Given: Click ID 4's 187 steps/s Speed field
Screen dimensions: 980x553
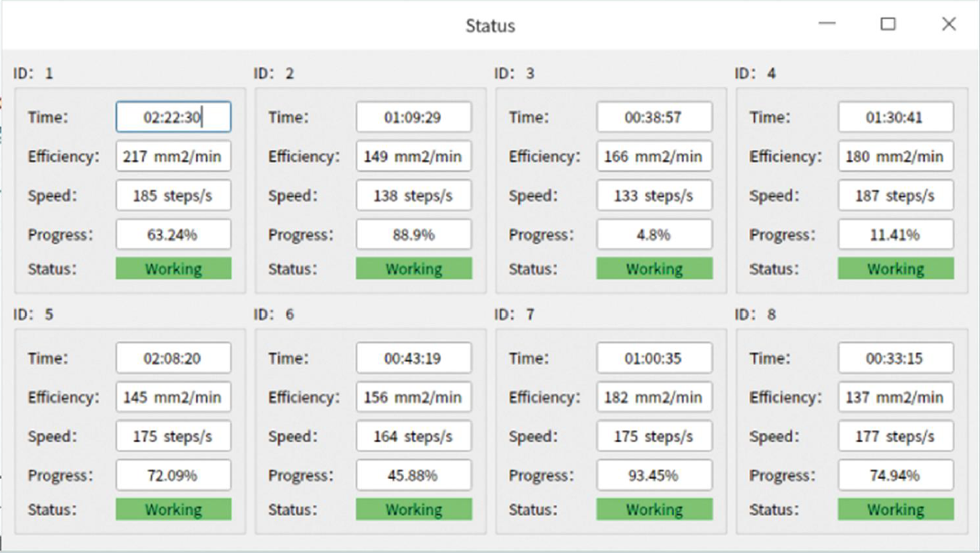Looking at the screenshot, I should [895, 196].
